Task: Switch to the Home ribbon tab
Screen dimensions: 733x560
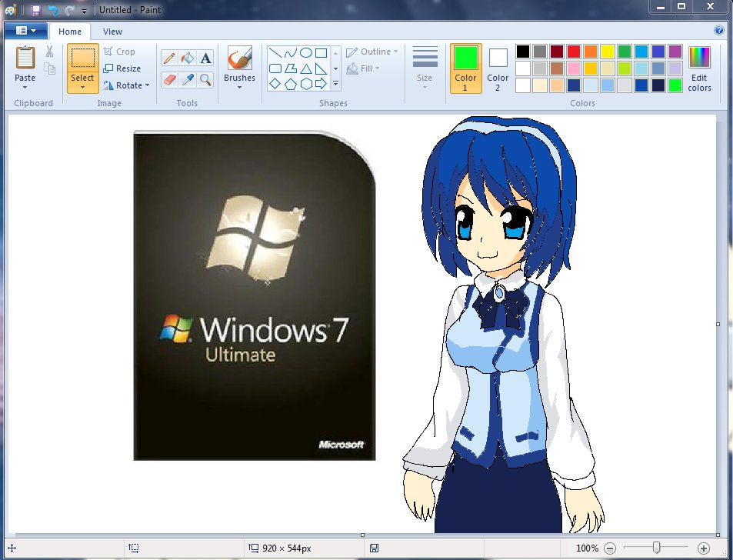Action: pos(70,32)
